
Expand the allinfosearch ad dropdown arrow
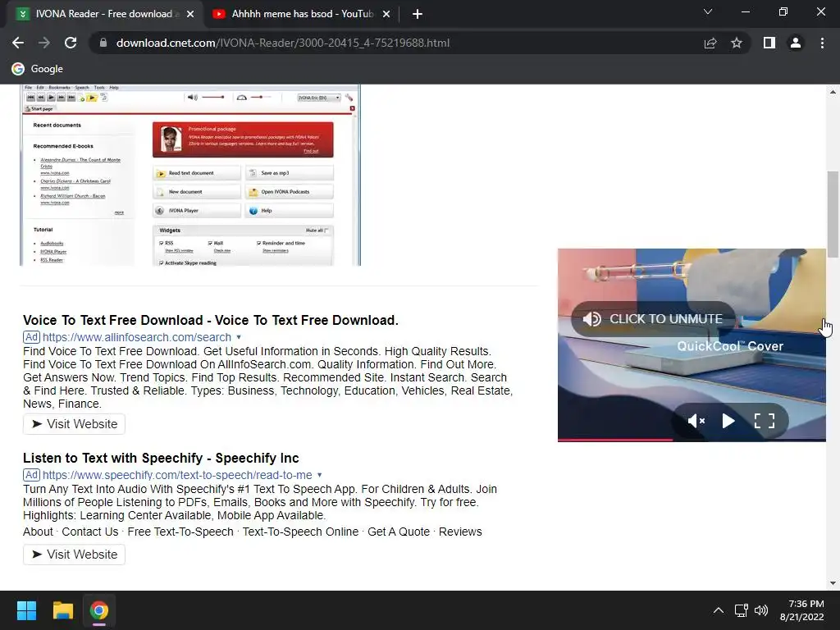[239, 337]
